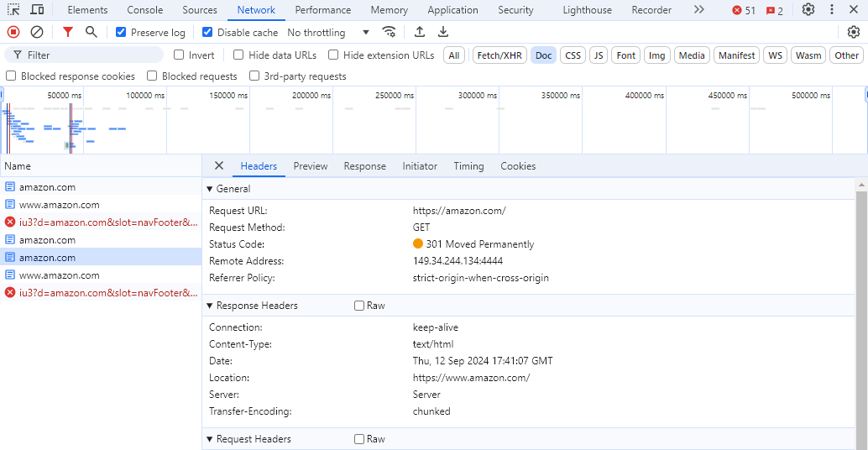The image size is (868, 450).
Task: Open DevTools three-dot customize menu
Action: point(831,9)
